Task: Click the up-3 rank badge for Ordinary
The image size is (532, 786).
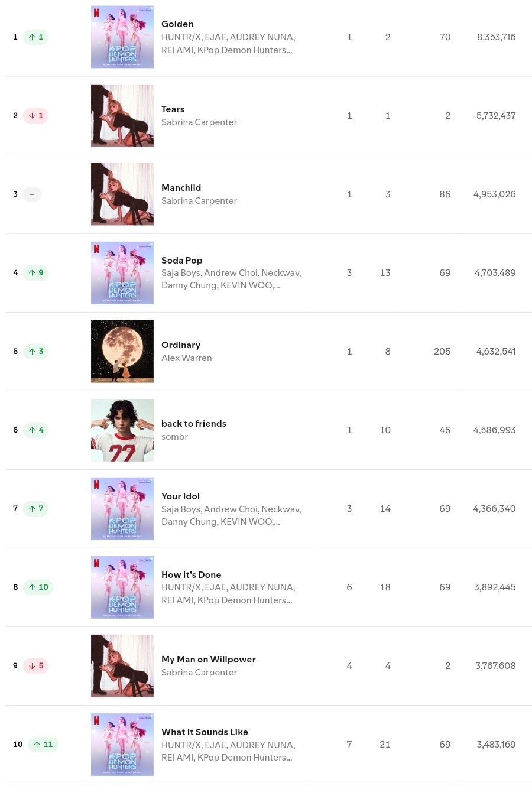Action: click(x=36, y=352)
